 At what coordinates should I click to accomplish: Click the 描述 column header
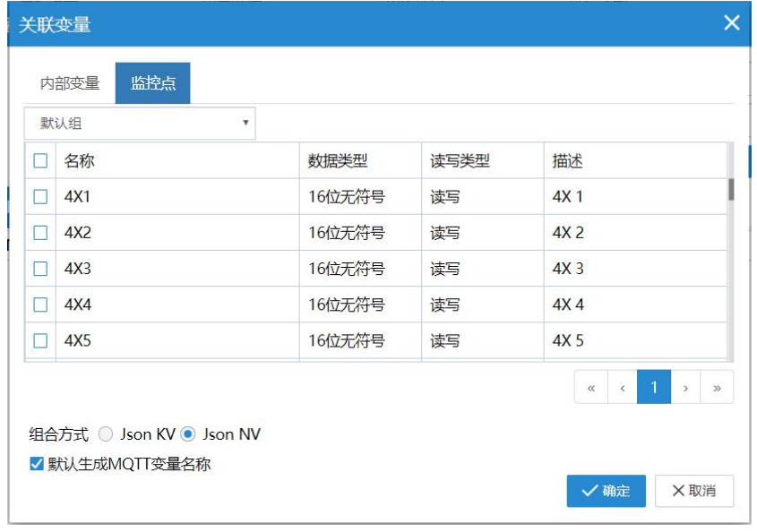pos(635,160)
